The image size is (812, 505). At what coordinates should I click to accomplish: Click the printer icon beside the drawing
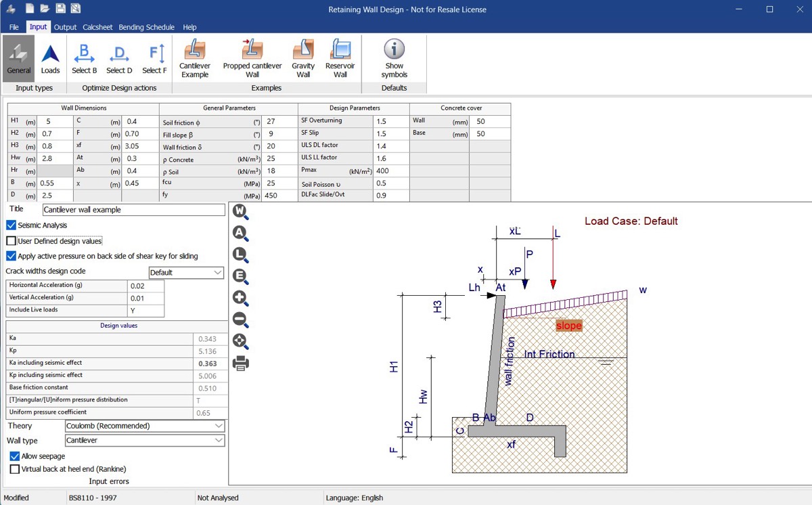(x=240, y=364)
